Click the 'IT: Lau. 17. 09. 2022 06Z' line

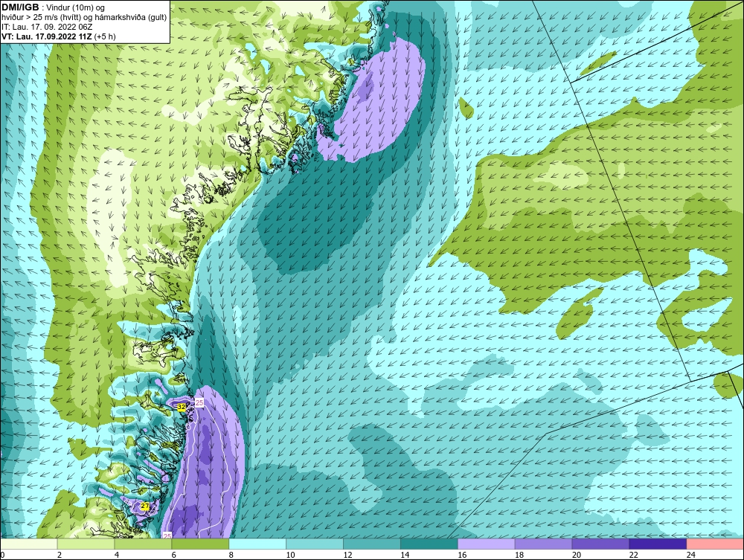click(x=46, y=27)
